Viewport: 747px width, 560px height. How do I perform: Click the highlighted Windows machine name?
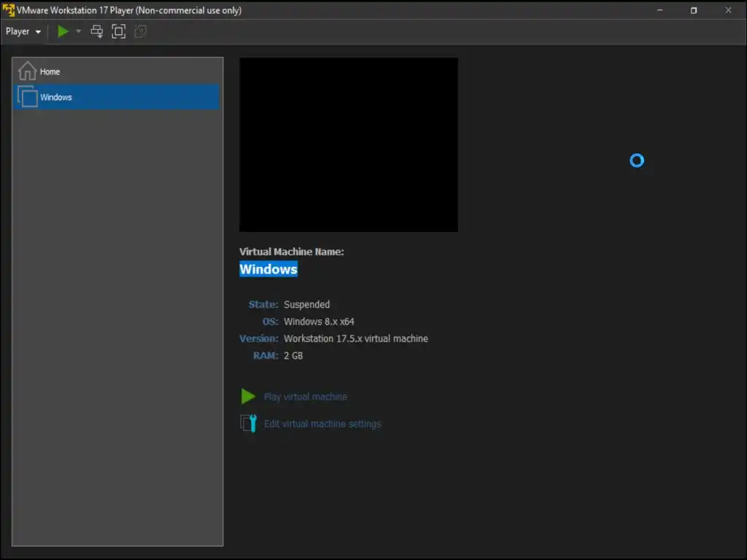tap(268, 269)
